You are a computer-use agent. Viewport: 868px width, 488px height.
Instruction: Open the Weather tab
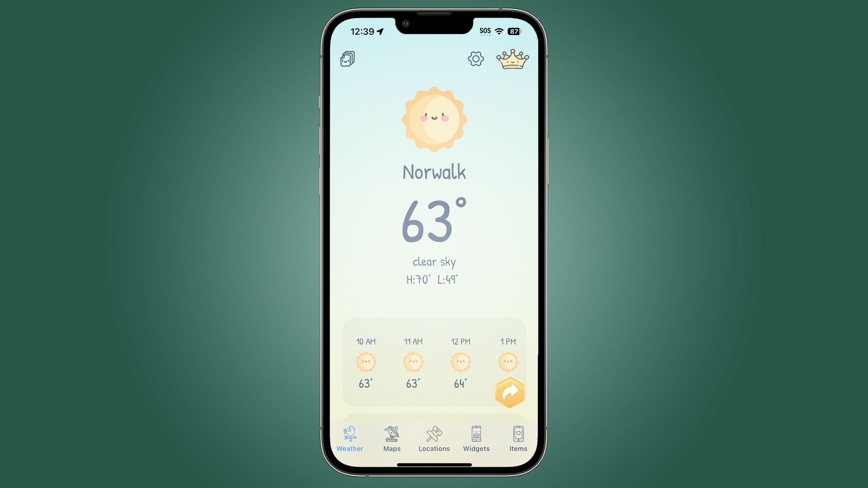pos(349,439)
